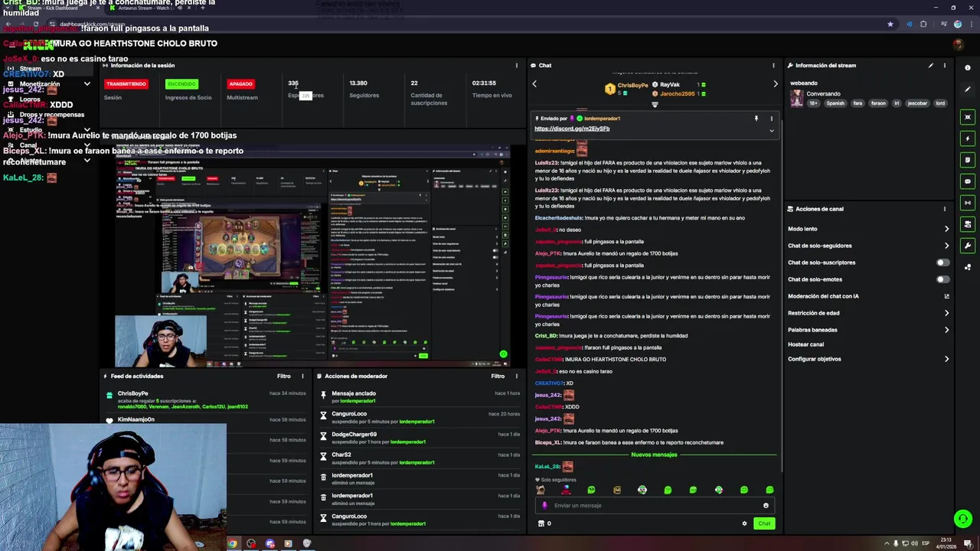Toggle the lightning bolt panel icon in sidebar
Image resolution: width=980 pixels, height=551 pixels.
(968, 139)
